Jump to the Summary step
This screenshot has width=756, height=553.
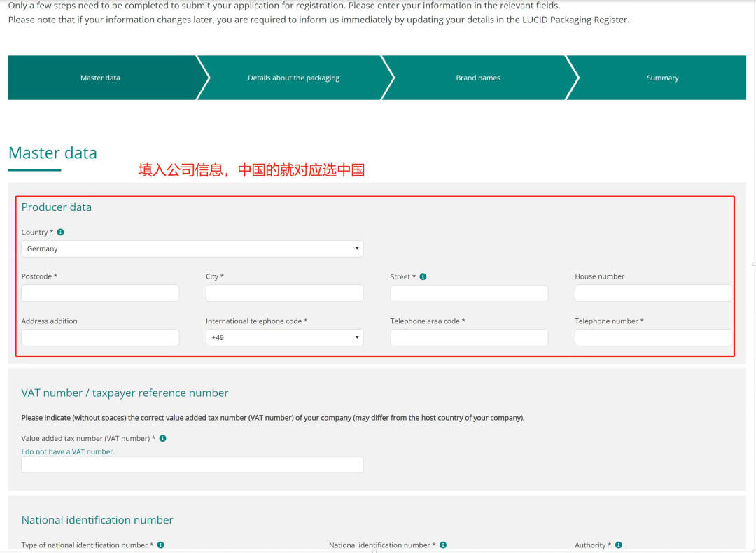coord(662,78)
